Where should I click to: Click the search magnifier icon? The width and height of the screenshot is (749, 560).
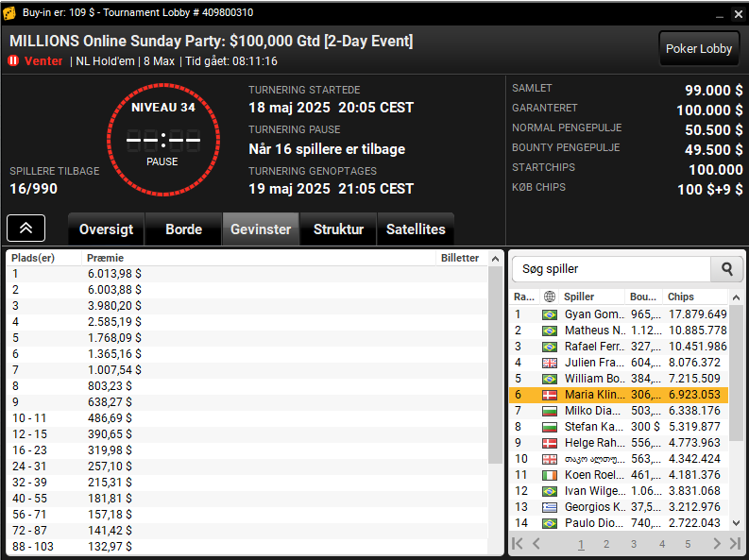pyautogui.click(x=726, y=269)
